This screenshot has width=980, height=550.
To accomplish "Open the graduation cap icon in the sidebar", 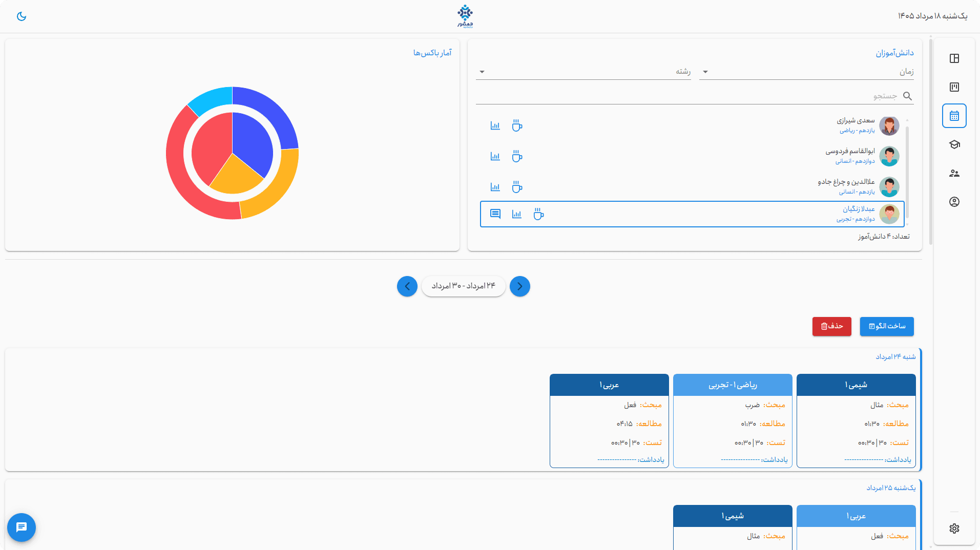I will (x=954, y=144).
